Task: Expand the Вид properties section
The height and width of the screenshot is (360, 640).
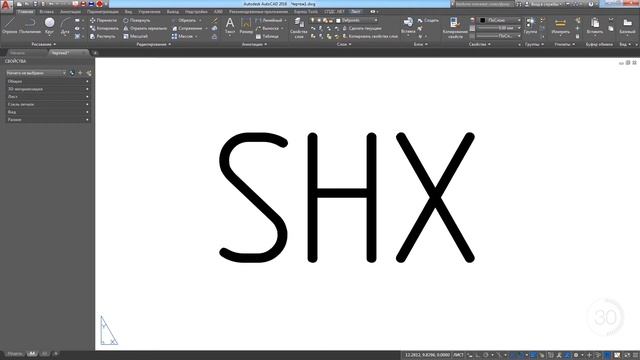Action: [48, 112]
